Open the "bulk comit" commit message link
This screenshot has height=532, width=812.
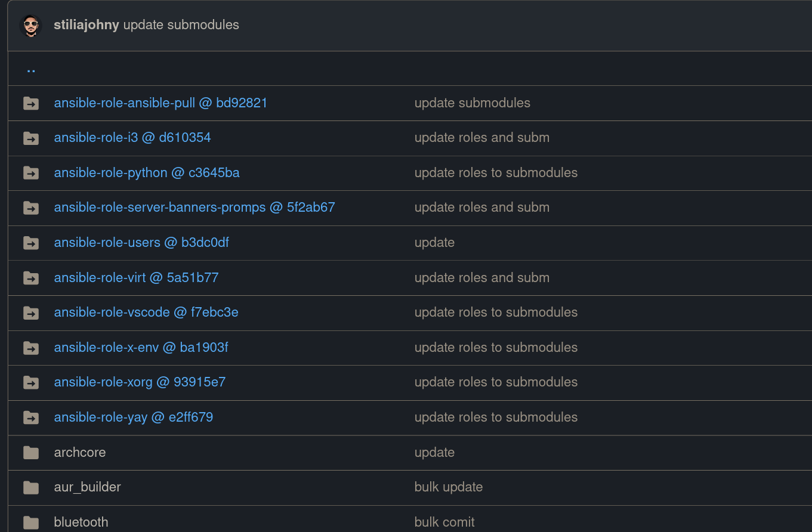(444, 522)
